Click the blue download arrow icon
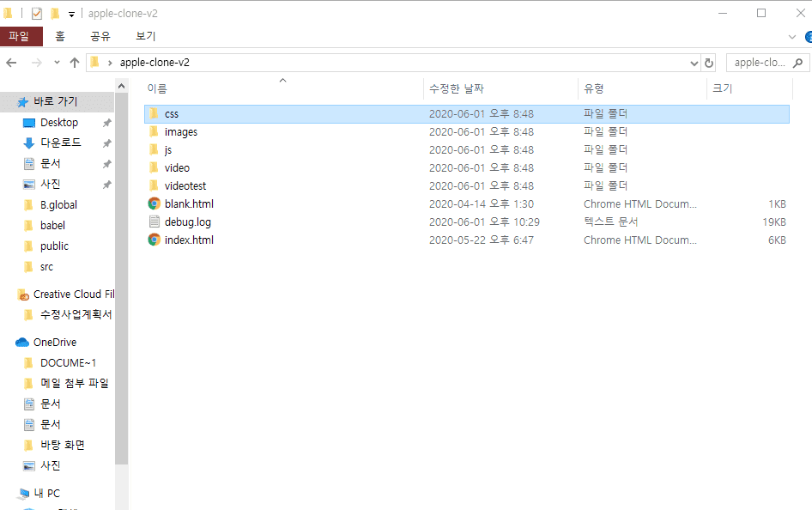Screen dimensions: 812x510 click(x=29, y=143)
